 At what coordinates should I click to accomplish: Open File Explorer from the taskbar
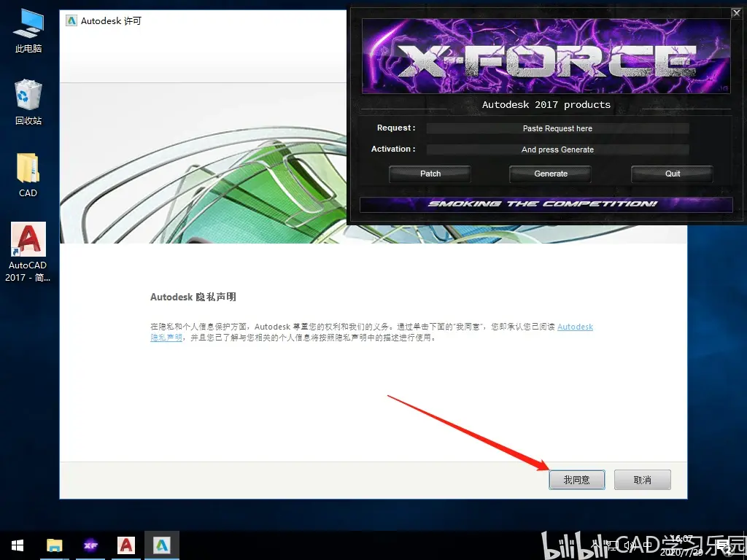point(54,545)
